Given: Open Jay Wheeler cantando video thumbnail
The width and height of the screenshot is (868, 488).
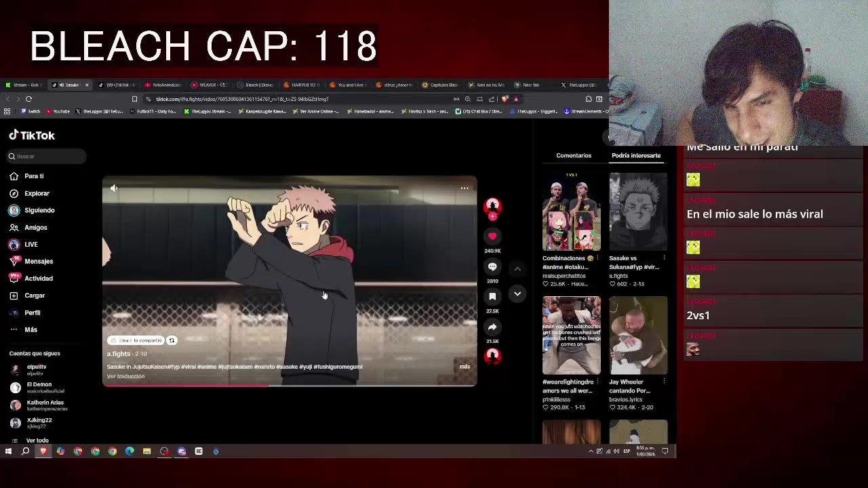Looking at the screenshot, I should 638,335.
